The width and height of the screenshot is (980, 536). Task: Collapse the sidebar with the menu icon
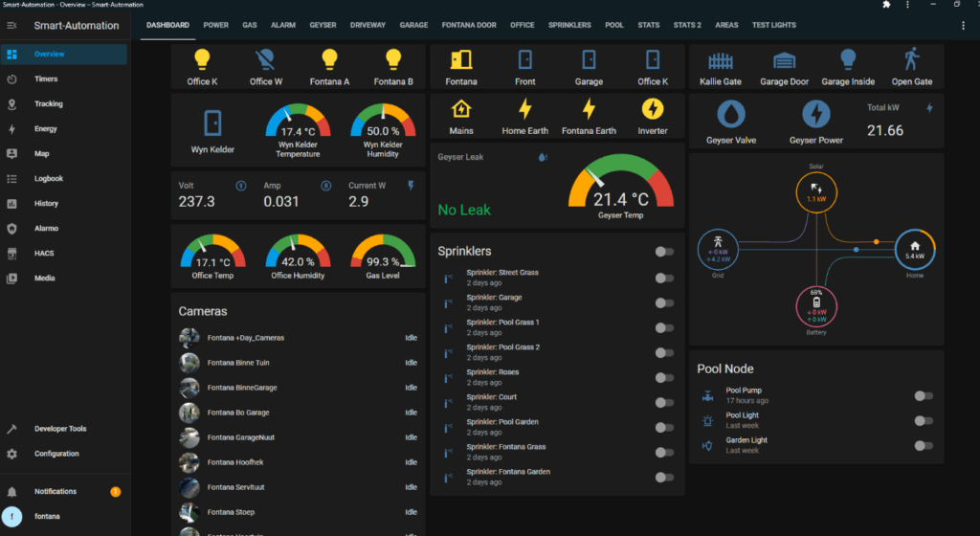(11, 26)
